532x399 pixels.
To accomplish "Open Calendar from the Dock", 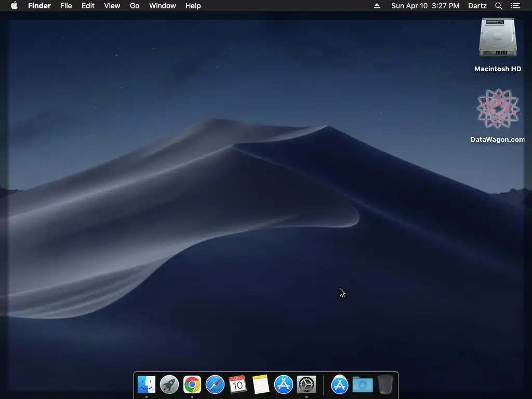I will [238, 384].
